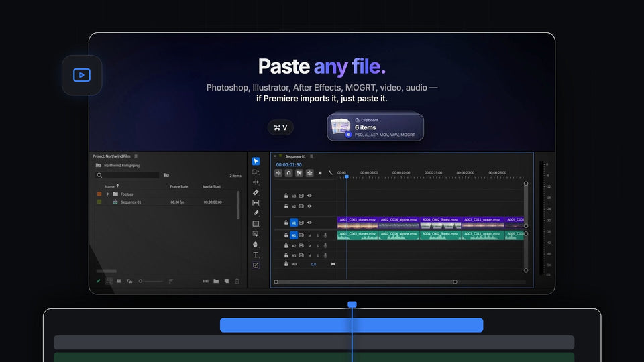The width and height of the screenshot is (644, 362).
Task: Click the ⌘ V shortcut badge
Action: click(x=280, y=127)
